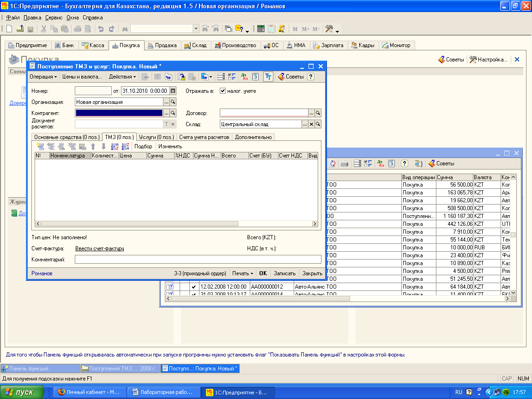Click the binoculars Find icon beside search box

(125, 29)
